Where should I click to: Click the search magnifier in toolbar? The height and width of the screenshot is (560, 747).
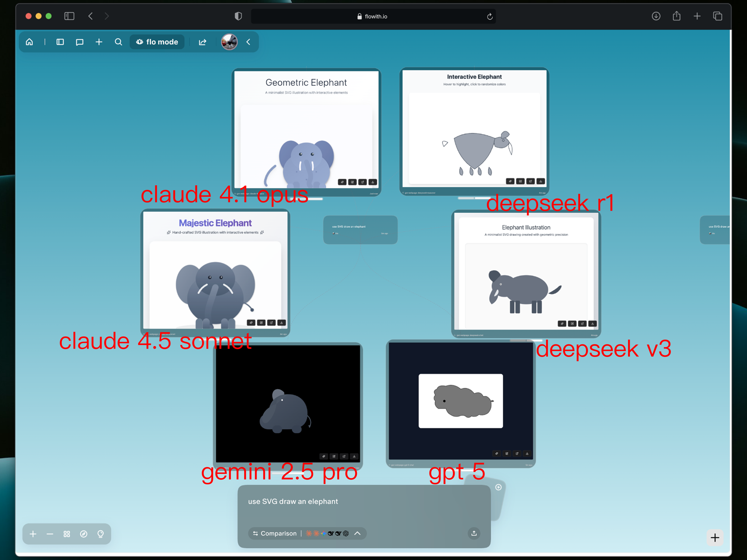118,42
